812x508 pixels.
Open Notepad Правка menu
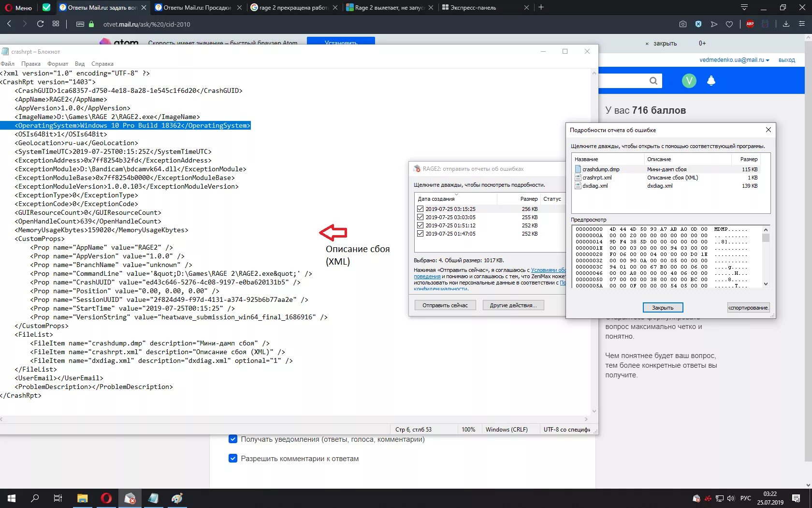(31, 64)
